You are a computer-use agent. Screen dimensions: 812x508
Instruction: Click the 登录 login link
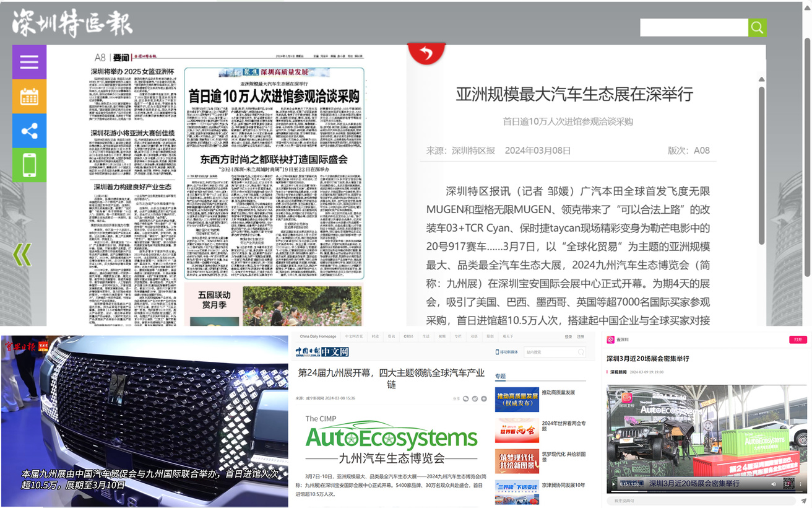point(568,336)
